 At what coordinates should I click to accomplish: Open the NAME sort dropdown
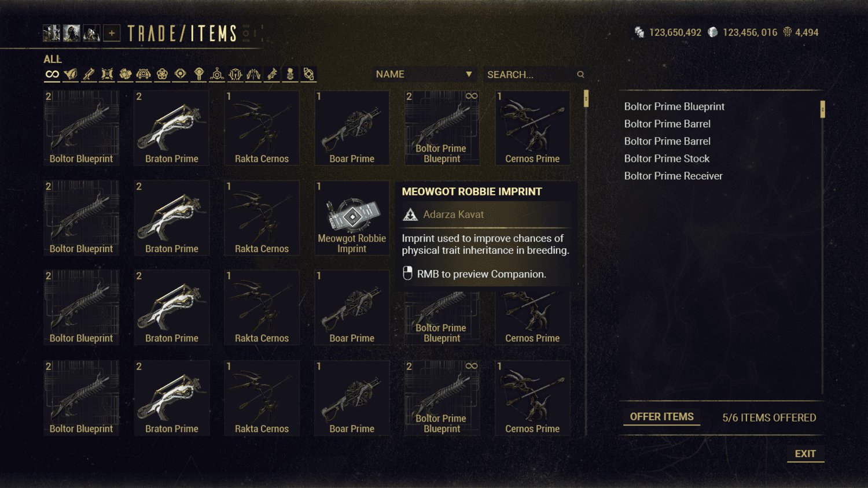424,74
